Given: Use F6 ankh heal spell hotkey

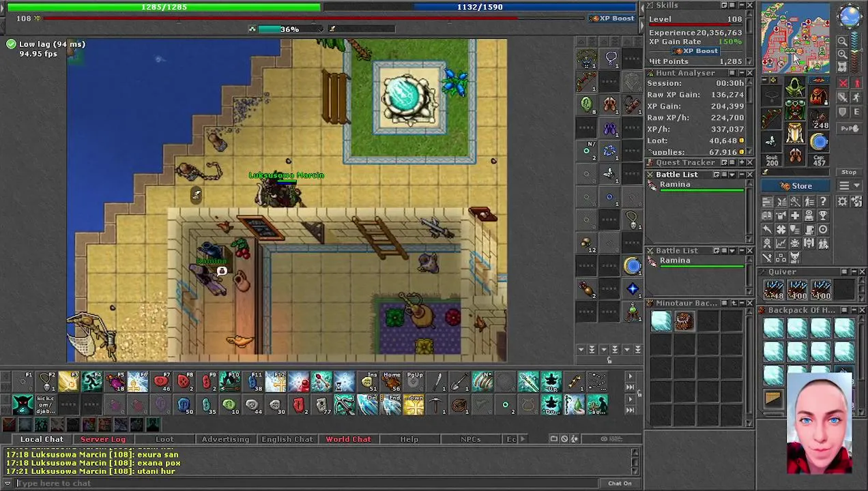Looking at the screenshot, I should (x=137, y=381).
